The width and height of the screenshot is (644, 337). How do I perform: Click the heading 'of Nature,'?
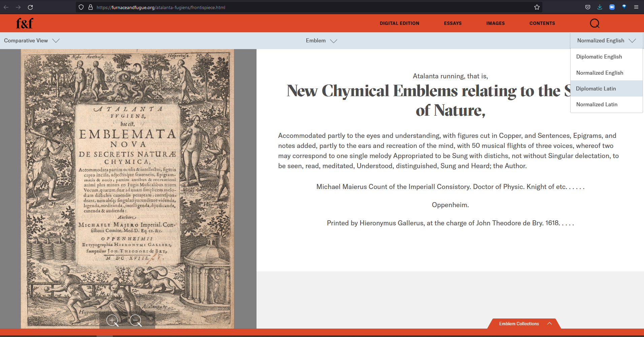pos(450,110)
